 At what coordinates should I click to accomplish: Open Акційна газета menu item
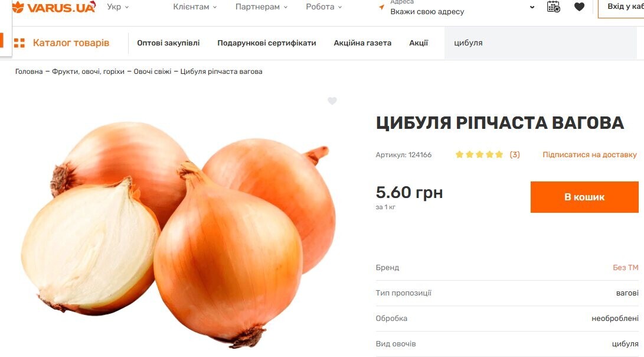pyautogui.click(x=362, y=43)
